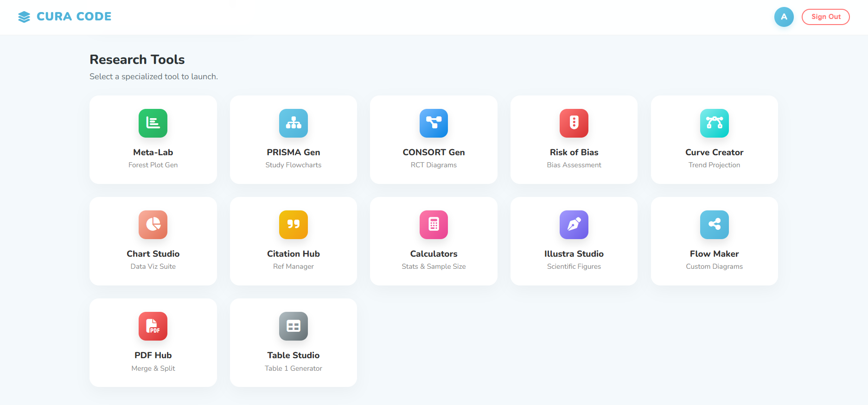Click the 'Custom Diagrams' Flow Maker subtitle
The height and width of the screenshot is (405, 868).
pos(714,266)
